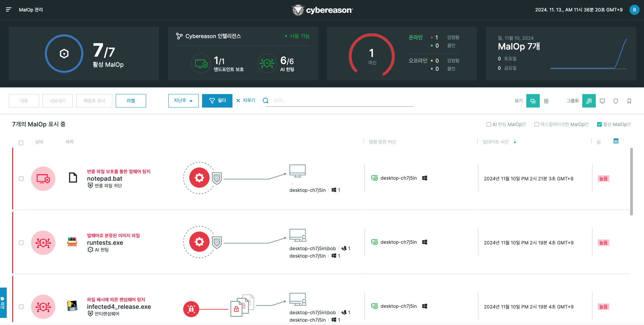Click 높음 severity in notepad.bat row

coord(603,179)
